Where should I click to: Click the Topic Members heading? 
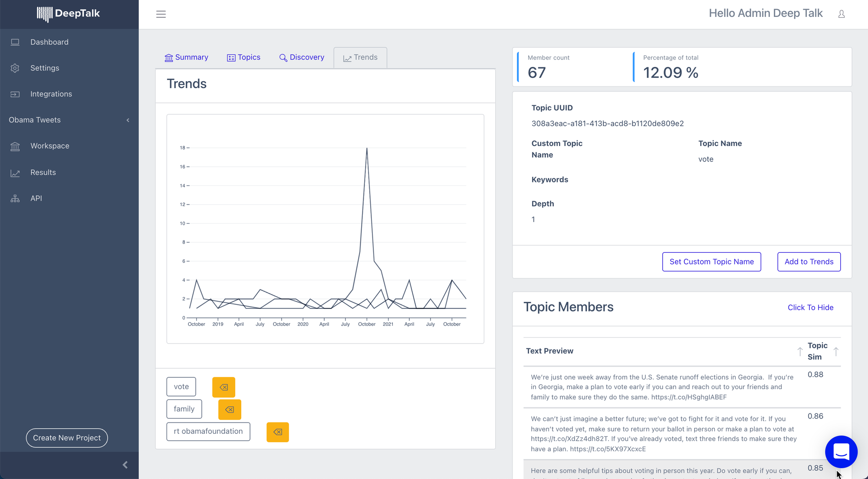569,307
